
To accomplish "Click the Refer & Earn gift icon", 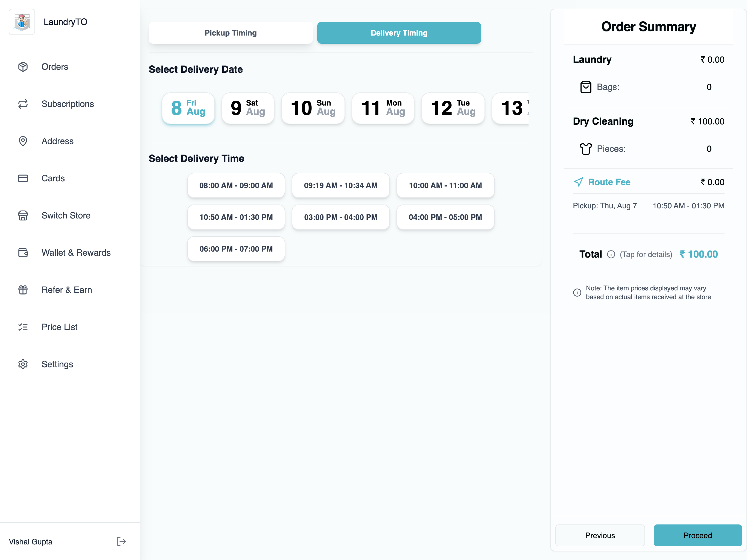I will [x=23, y=290].
